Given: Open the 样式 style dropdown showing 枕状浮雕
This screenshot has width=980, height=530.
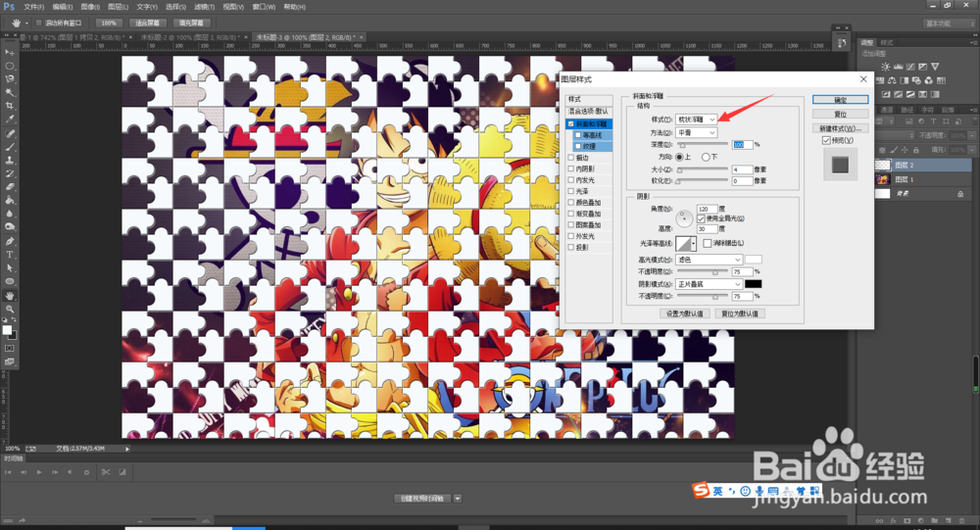Looking at the screenshot, I should pyautogui.click(x=696, y=120).
